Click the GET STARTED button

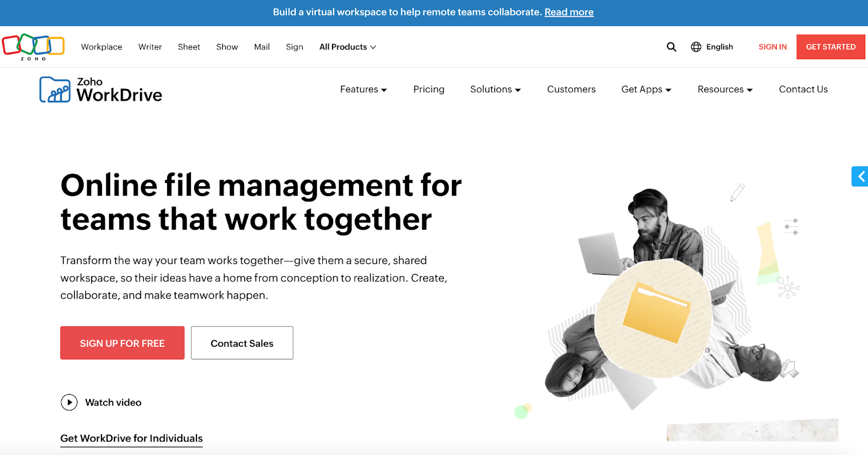(831, 47)
